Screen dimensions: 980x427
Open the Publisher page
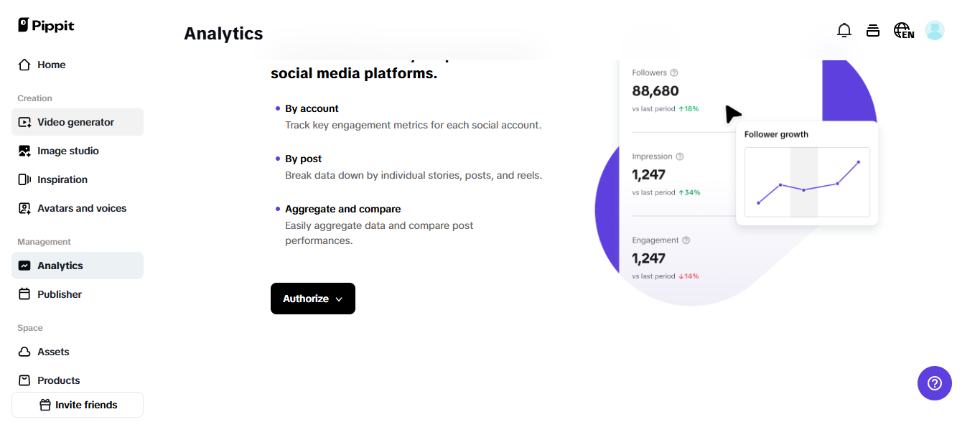point(59,294)
